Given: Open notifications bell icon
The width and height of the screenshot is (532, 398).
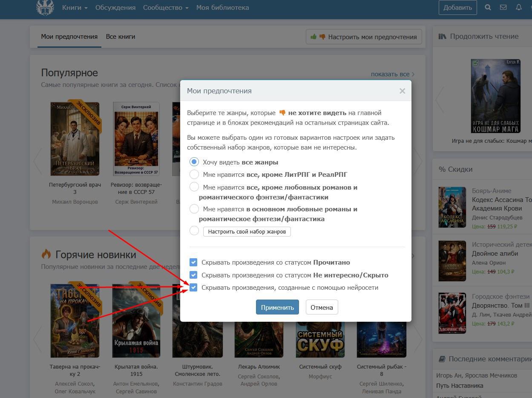Looking at the screenshot, I should pos(519,7).
